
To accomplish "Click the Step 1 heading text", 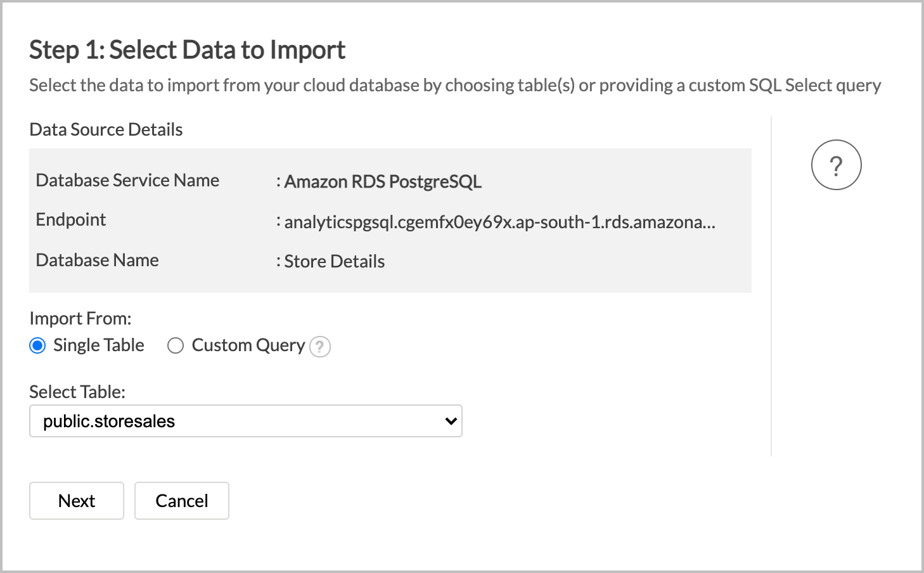I will click(187, 49).
